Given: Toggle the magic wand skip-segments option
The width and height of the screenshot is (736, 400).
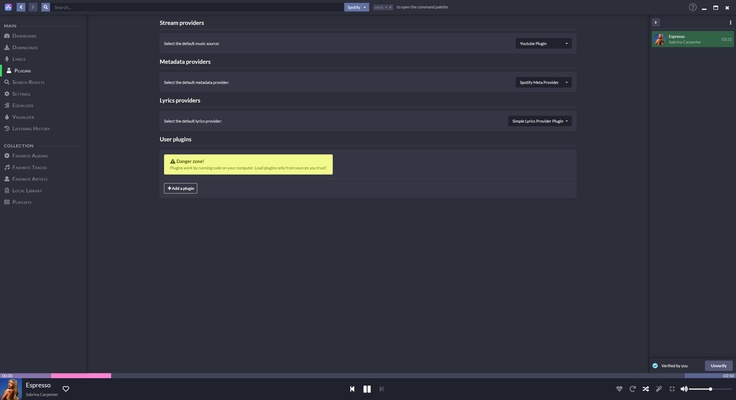Looking at the screenshot, I should (659, 389).
